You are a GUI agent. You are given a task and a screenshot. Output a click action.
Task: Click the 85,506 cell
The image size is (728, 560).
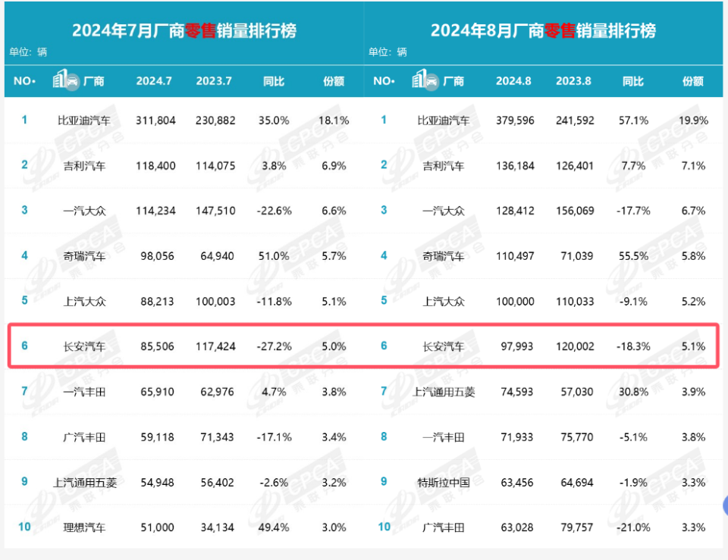[x=158, y=346]
